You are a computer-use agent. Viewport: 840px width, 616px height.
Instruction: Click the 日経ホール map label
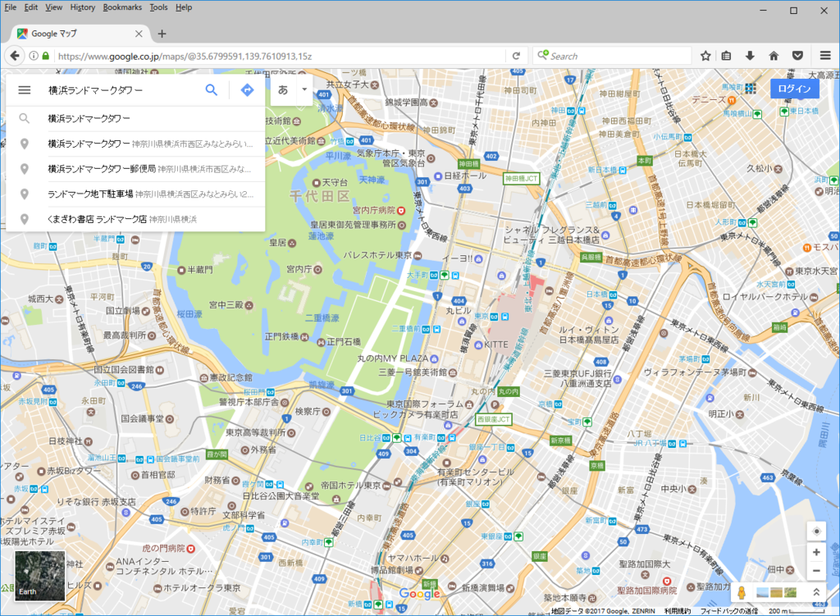click(465, 176)
